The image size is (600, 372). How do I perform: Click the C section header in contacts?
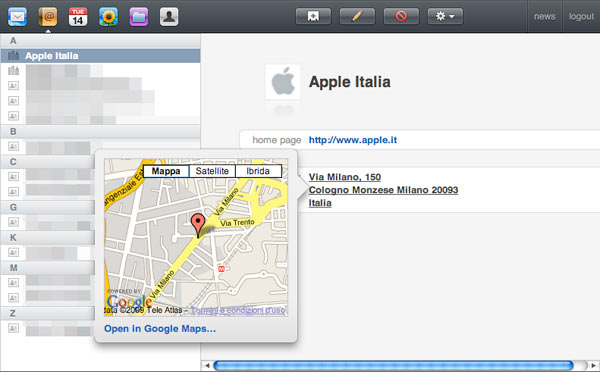[47, 162]
